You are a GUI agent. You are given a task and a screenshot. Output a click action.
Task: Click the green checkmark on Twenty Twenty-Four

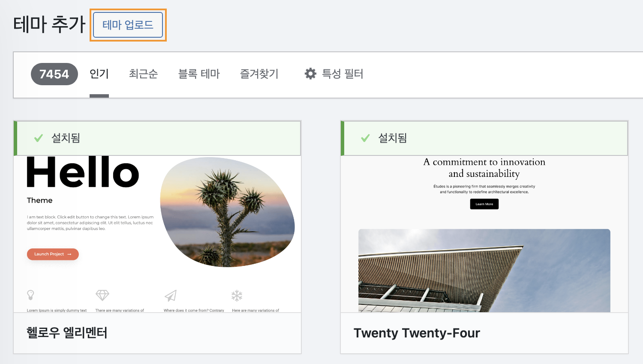click(x=365, y=138)
